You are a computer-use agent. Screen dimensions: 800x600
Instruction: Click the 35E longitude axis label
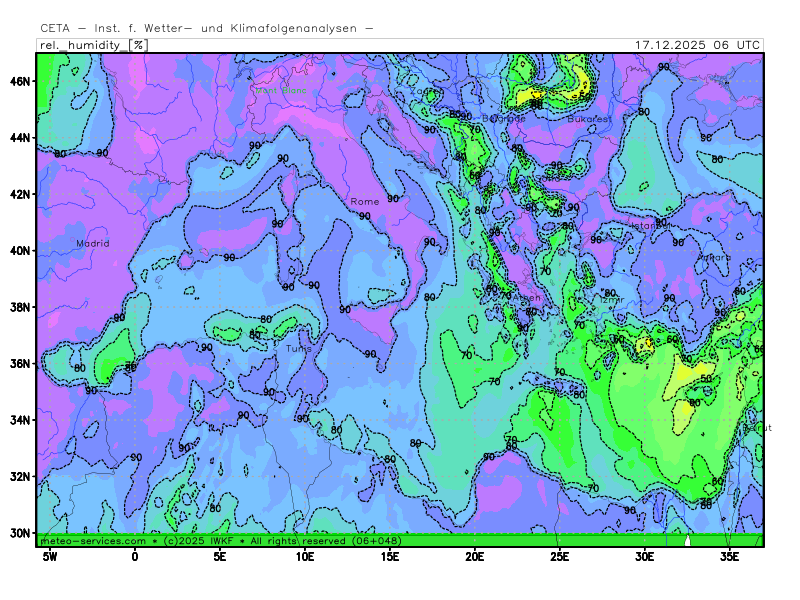click(x=729, y=556)
